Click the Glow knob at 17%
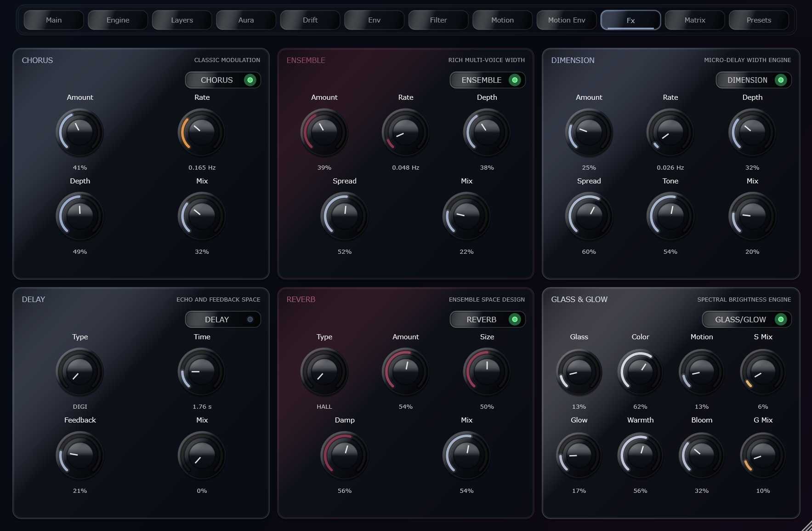Screen dimensions: 812x531 579,456
